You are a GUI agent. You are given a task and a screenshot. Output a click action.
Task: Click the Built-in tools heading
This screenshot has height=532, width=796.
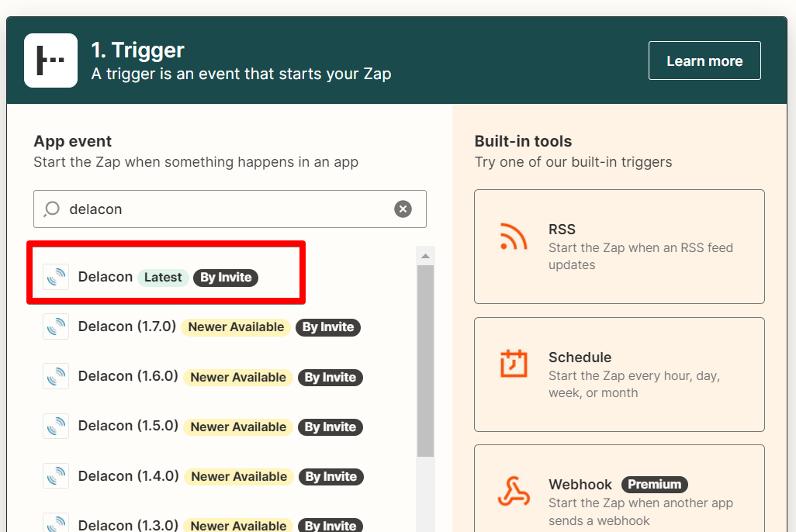coord(523,141)
